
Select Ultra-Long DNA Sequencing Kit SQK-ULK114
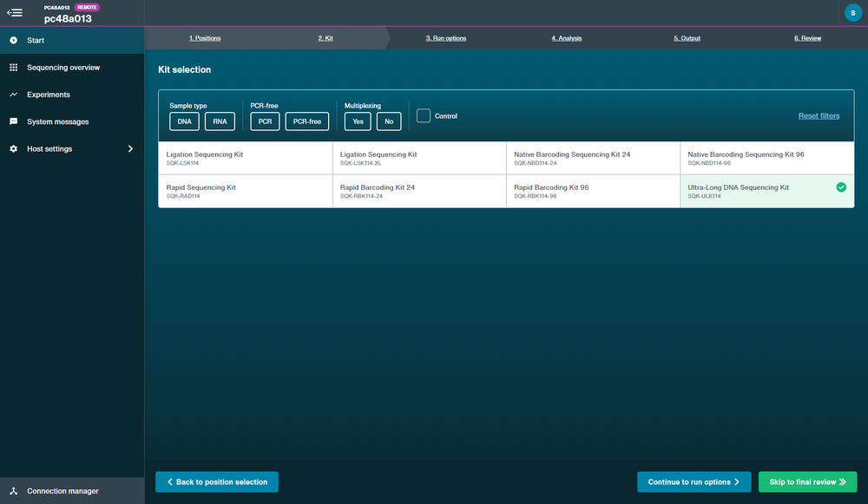coord(766,192)
